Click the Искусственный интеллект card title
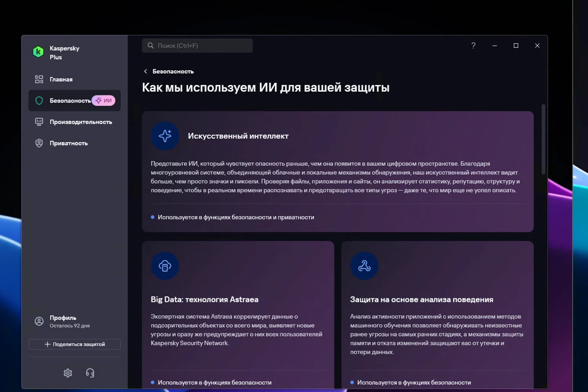 click(x=238, y=136)
